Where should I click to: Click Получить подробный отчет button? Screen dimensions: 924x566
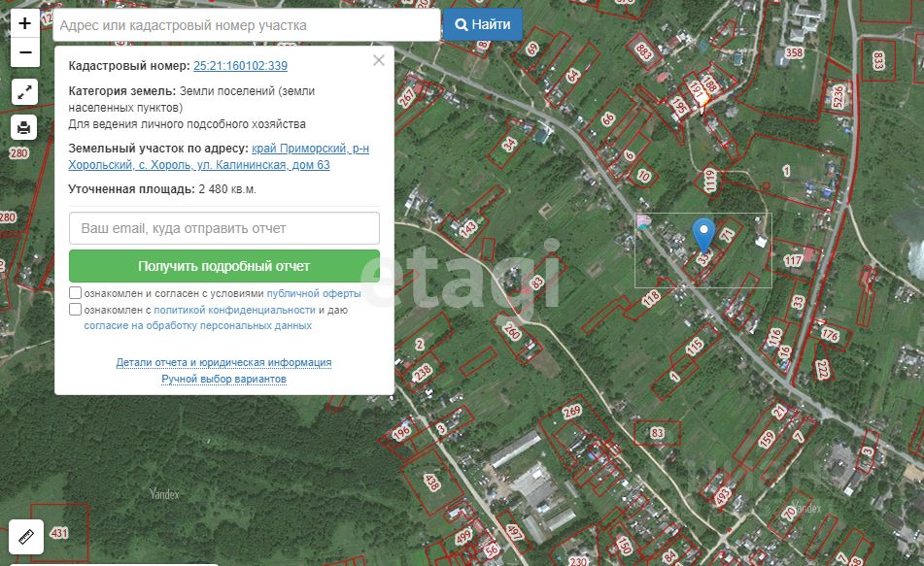pyautogui.click(x=223, y=266)
